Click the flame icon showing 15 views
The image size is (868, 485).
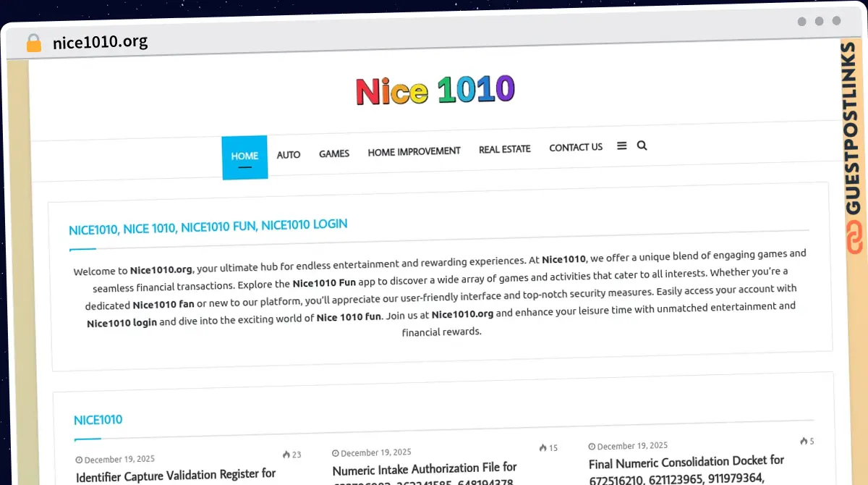coord(543,448)
